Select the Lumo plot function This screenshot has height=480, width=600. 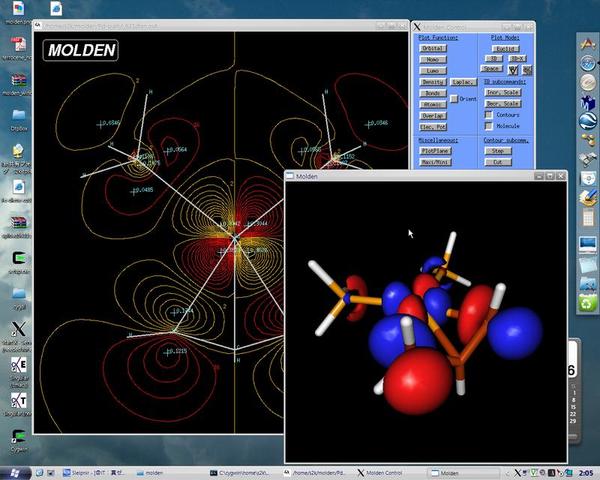pos(433,71)
